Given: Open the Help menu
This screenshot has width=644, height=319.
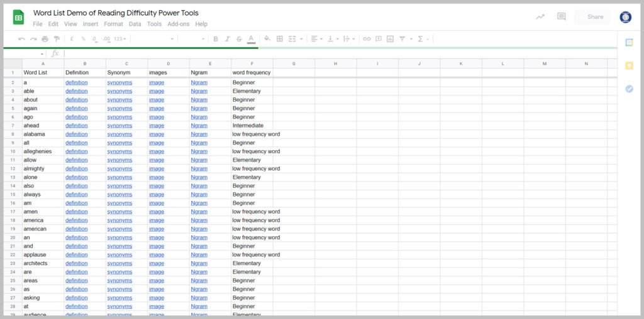Looking at the screenshot, I should 201,24.
